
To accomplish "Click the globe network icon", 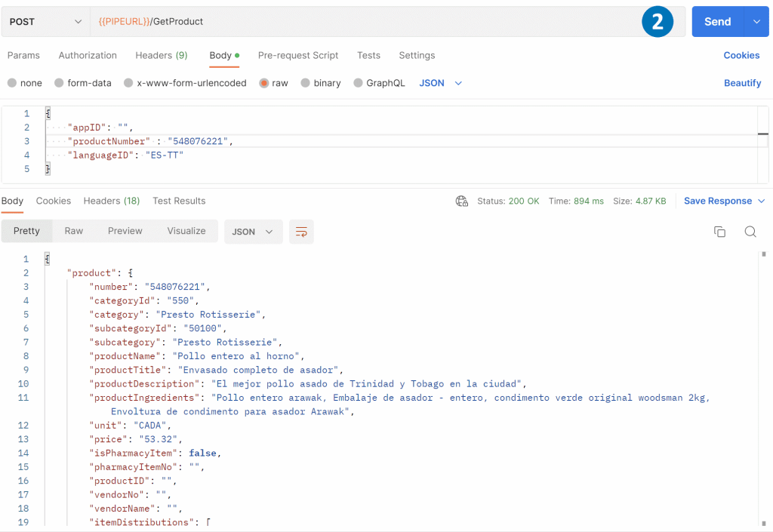I will click(462, 201).
